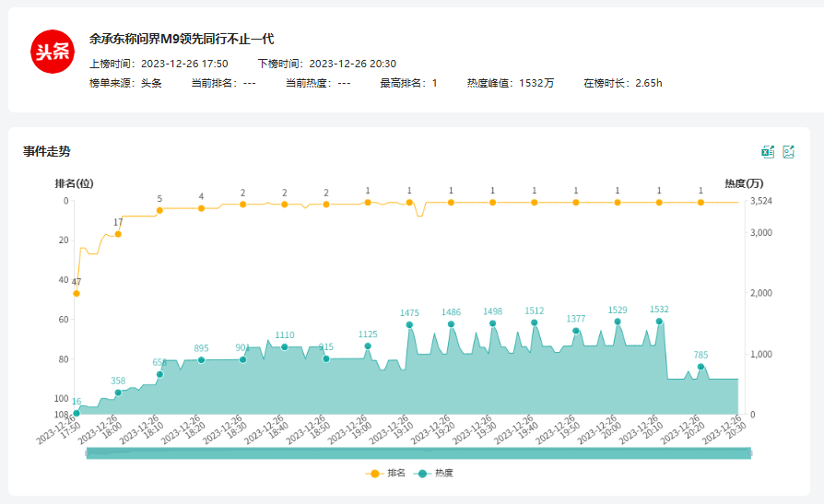Click the 热度 data point labeled 1512
Screen dimensions: 824x504
point(534,322)
